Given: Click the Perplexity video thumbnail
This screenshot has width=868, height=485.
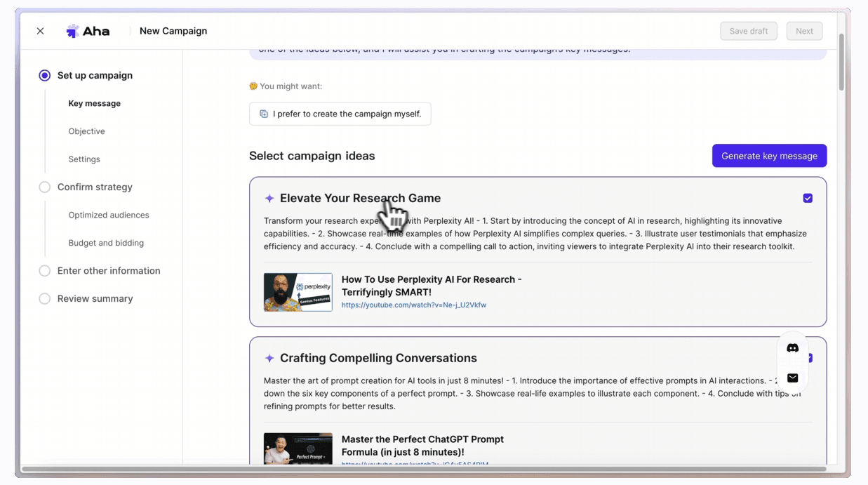Looking at the screenshot, I should tap(298, 292).
